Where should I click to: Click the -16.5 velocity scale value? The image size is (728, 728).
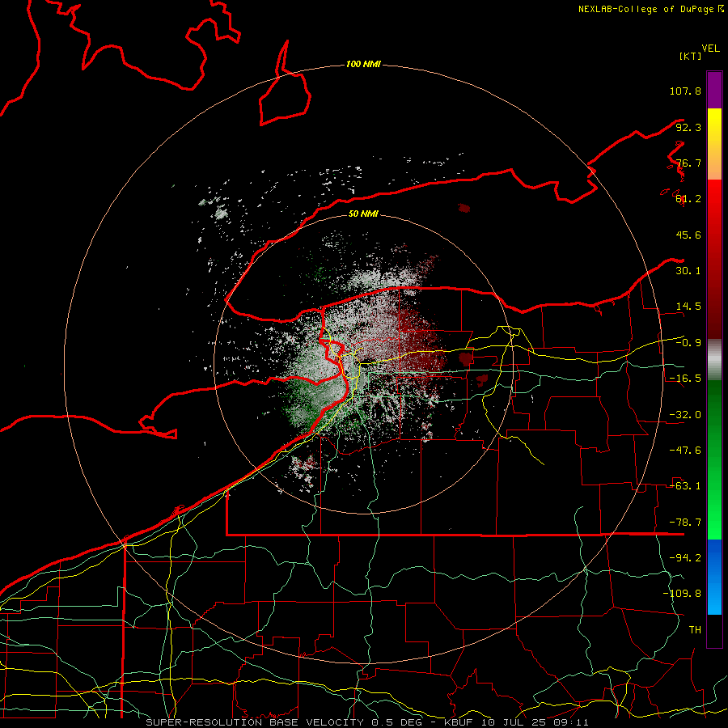[685, 379]
